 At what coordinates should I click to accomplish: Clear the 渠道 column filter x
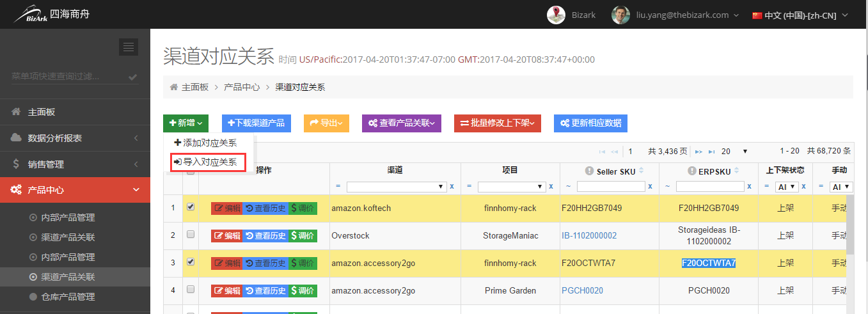pos(452,187)
